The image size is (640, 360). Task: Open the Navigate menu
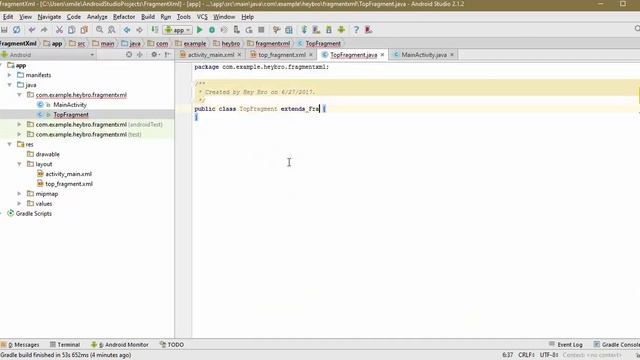pos(49,17)
